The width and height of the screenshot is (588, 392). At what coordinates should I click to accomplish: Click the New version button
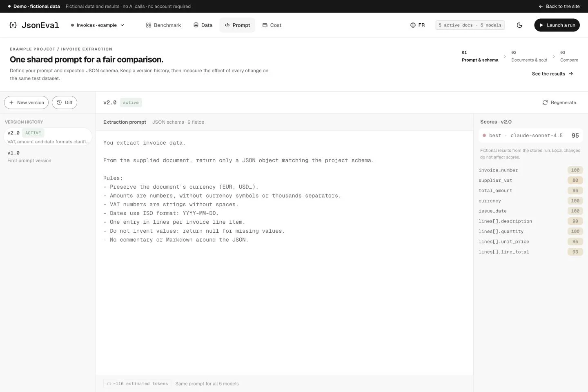click(x=27, y=102)
